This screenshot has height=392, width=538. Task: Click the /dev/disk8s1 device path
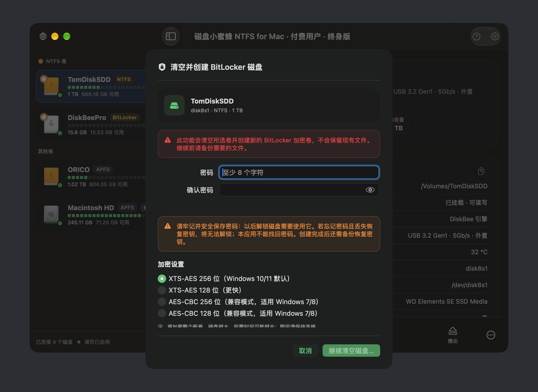[470, 285]
